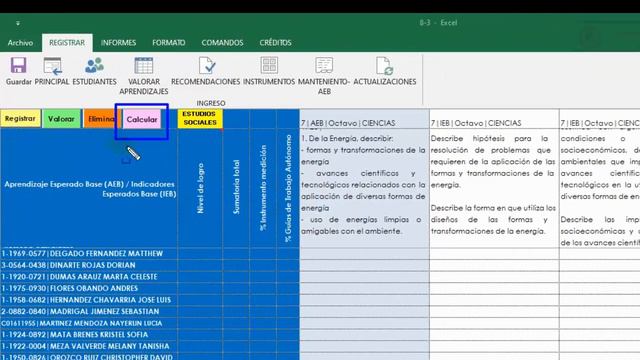Click AEB score cell for FLORES OBANDO ANDRES
The image size is (640, 360).
point(364,288)
